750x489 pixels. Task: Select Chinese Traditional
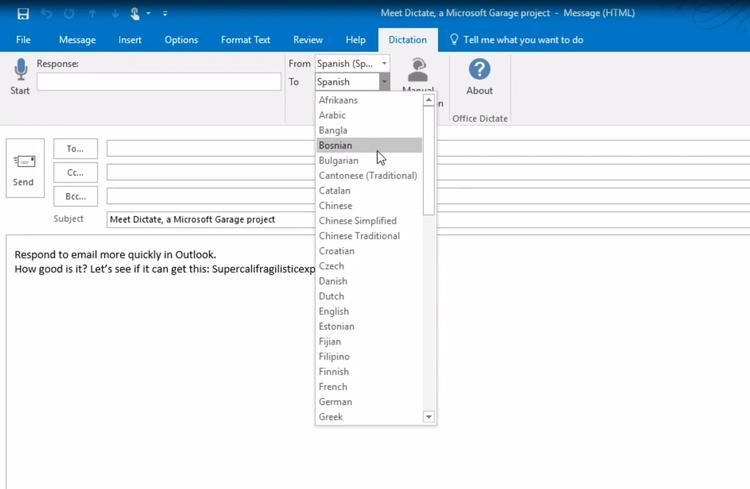(x=369, y=236)
